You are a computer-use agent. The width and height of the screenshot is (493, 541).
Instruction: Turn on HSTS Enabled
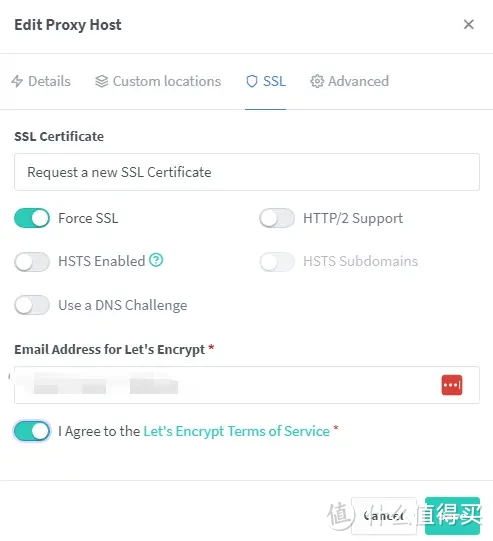click(x=32, y=262)
